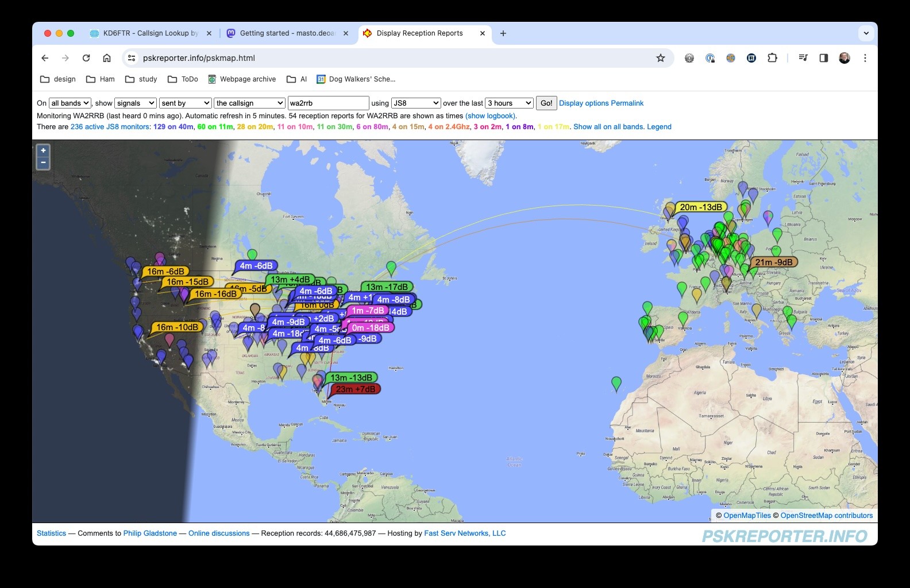Zoom in on the map
This screenshot has width=910, height=588.
pyautogui.click(x=43, y=150)
